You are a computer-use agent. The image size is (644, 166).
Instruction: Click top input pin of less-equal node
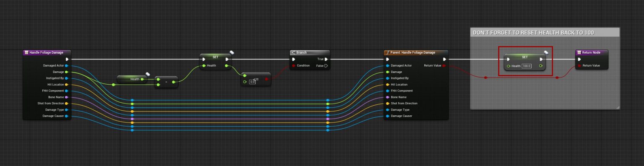[245, 75]
